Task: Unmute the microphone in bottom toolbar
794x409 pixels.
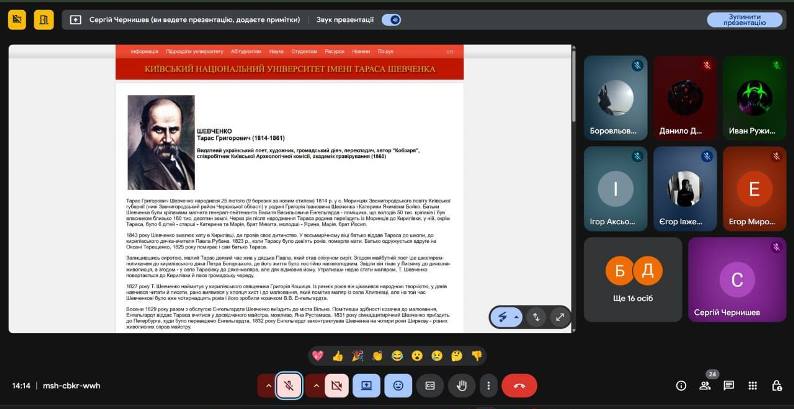Action: 289,386
